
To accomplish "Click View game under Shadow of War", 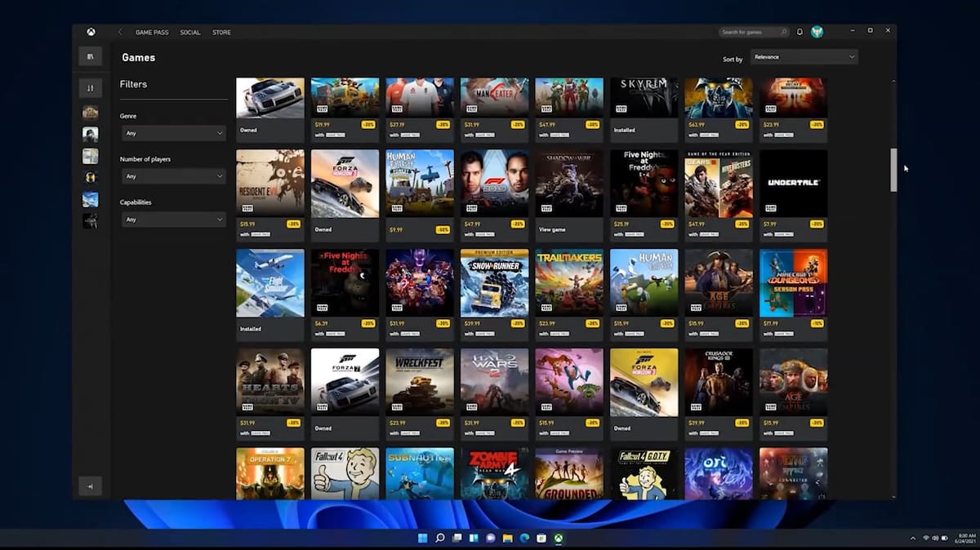I will [x=552, y=230].
